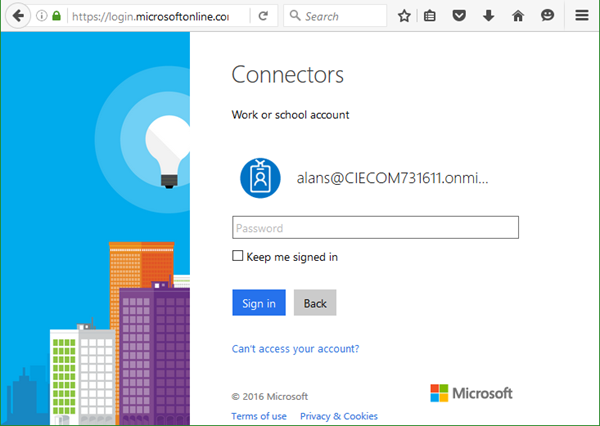The width and height of the screenshot is (600, 426).
Task: Save page to Pocket
Action: [459, 16]
